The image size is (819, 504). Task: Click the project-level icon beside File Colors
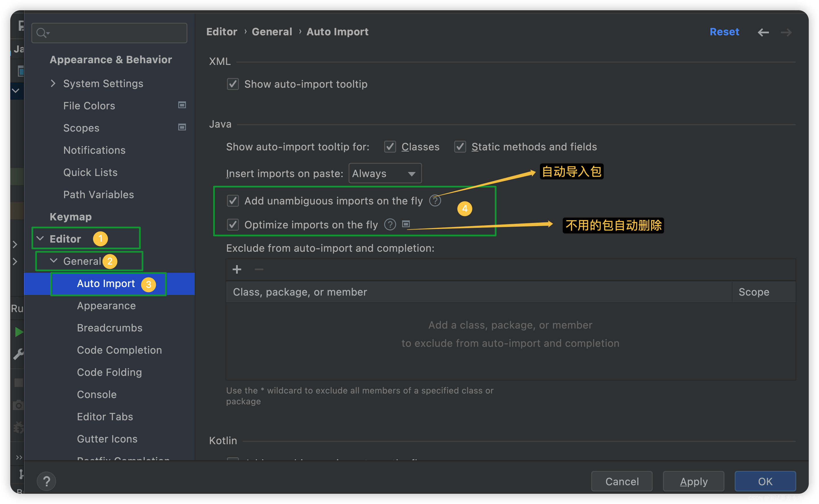click(182, 105)
